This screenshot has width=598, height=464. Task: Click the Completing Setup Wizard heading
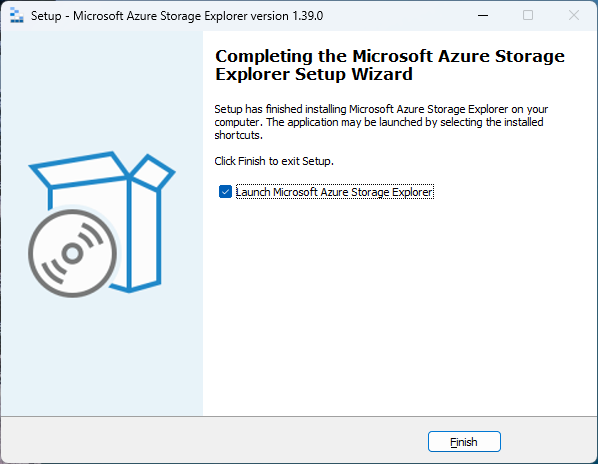[389, 65]
